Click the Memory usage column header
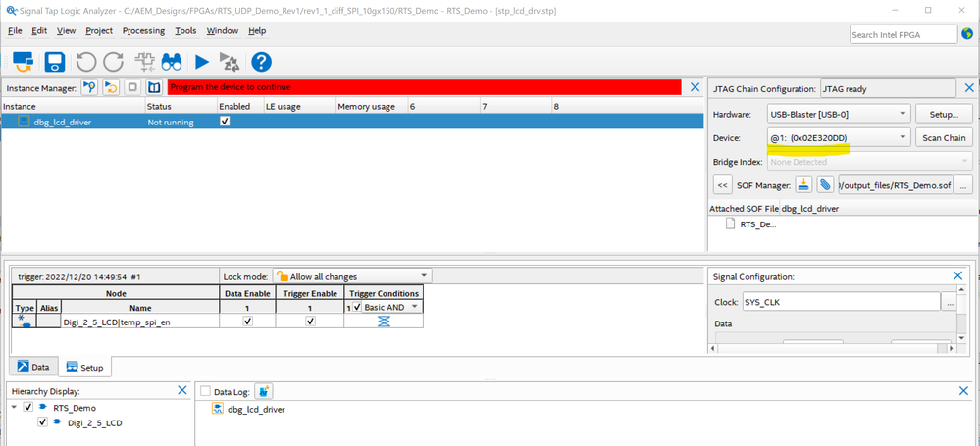This screenshot has height=446, width=980. 371,107
